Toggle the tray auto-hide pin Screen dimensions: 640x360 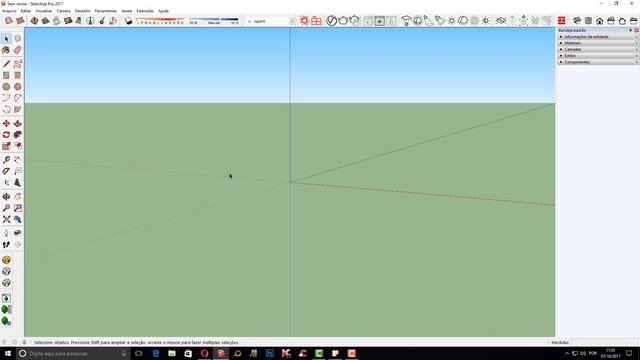pos(631,30)
